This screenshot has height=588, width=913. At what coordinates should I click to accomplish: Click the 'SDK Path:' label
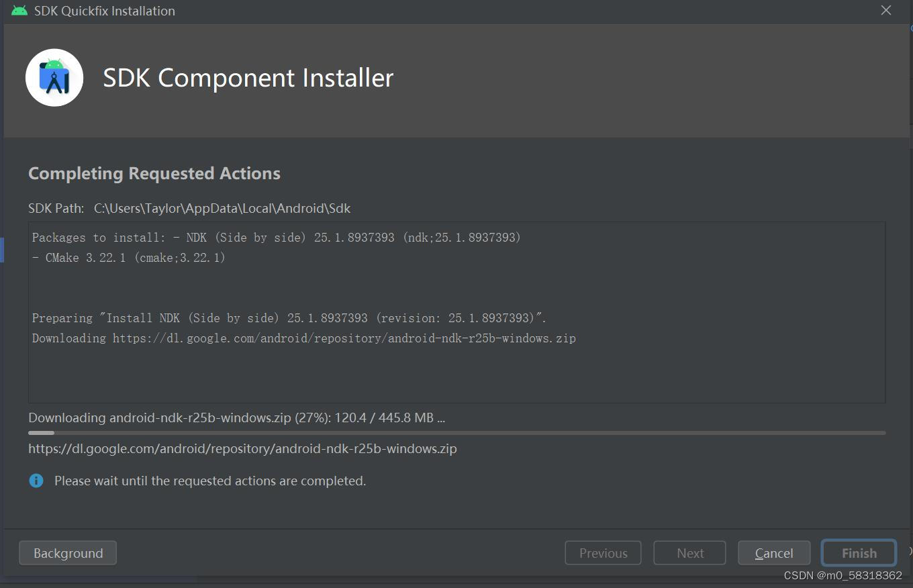pos(56,208)
